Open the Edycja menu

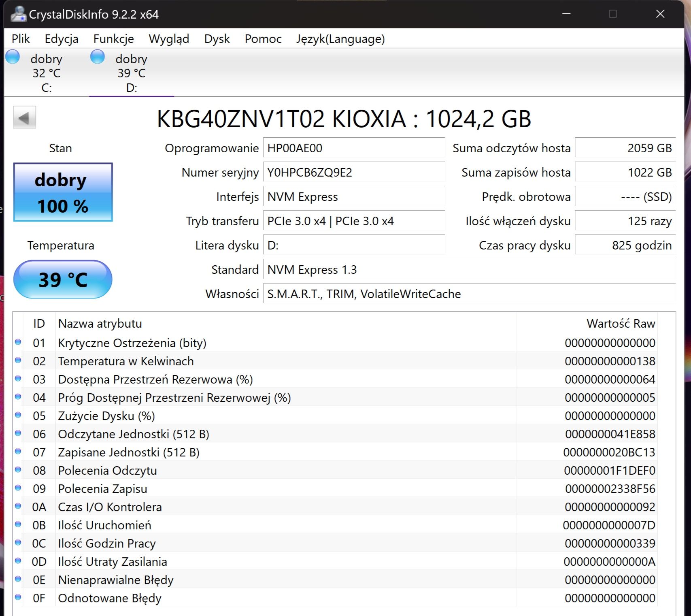point(62,39)
